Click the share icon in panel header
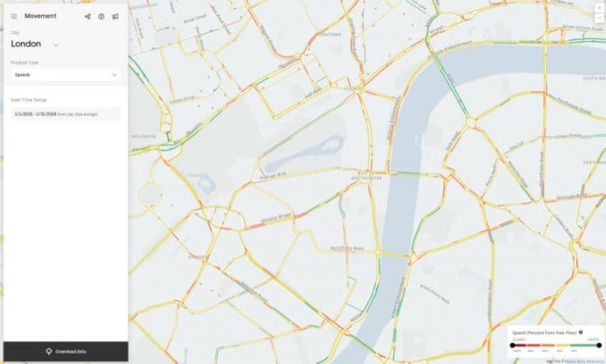Viewport: 606px width, 364px height. tap(88, 17)
